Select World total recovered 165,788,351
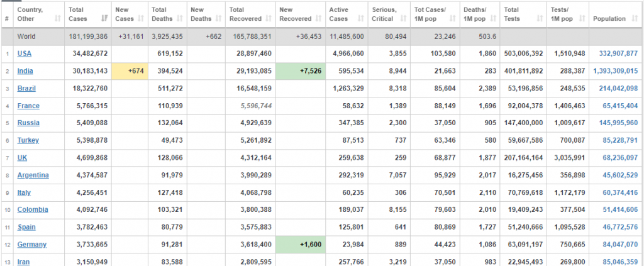The width and height of the screenshot is (644, 266). point(252,36)
